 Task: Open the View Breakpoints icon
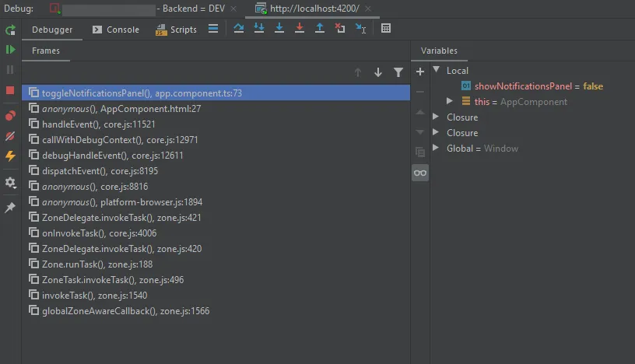pos(10,116)
